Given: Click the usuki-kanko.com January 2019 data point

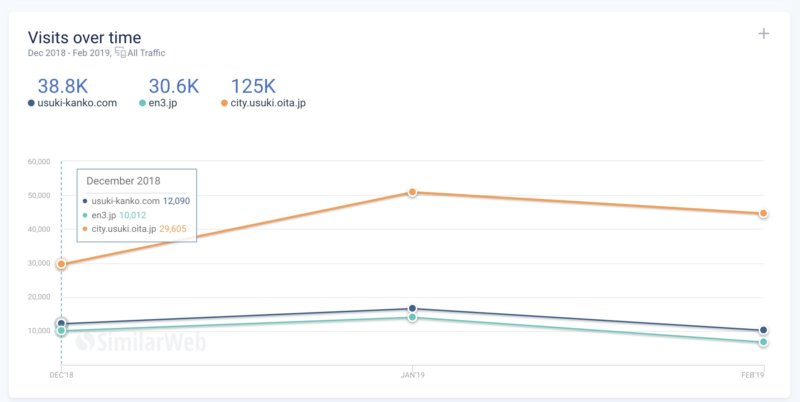Looking at the screenshot, I should [x=412, y=309].
